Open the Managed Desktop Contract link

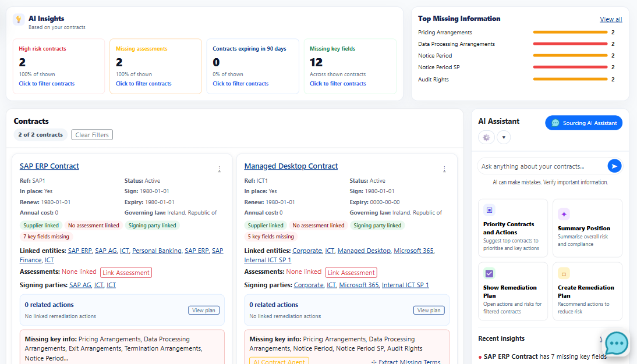click(291, 166)
